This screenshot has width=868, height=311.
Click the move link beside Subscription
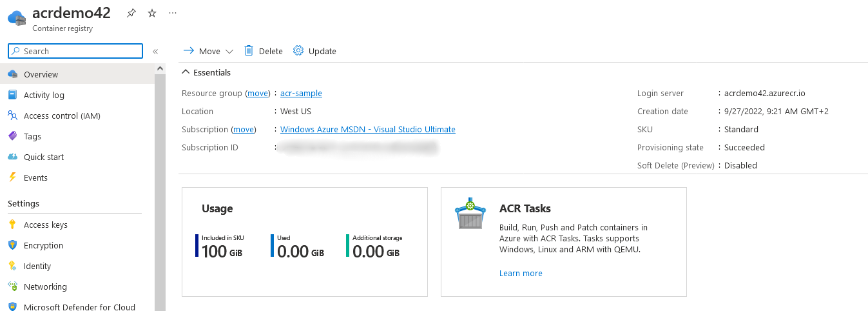[244, 129]
